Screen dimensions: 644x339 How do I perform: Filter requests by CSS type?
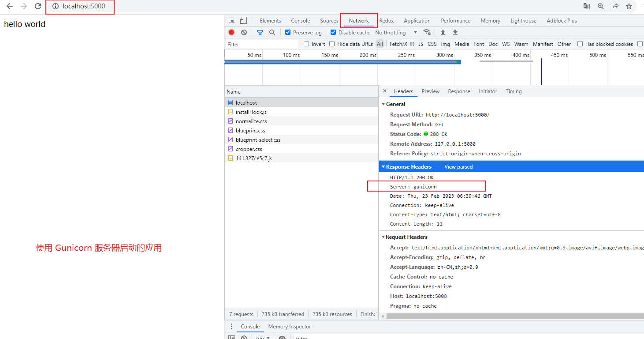[432, 44]
